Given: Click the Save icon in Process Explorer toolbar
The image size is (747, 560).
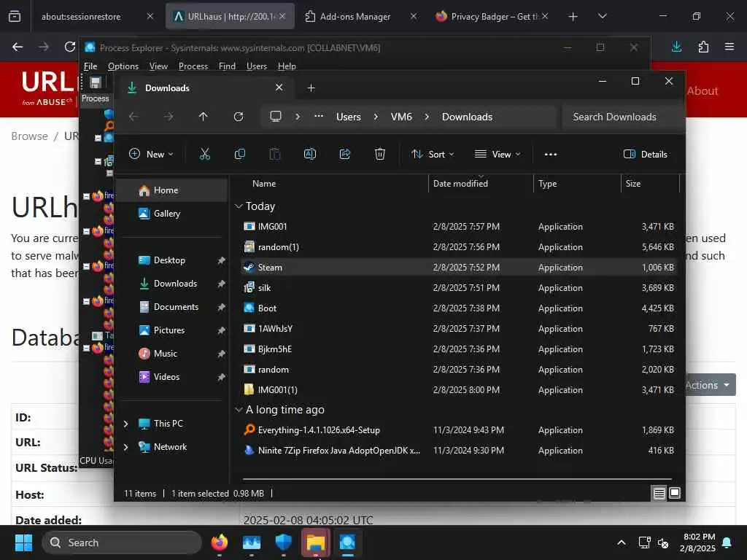Looking at the screenshot, I should 96,83.
